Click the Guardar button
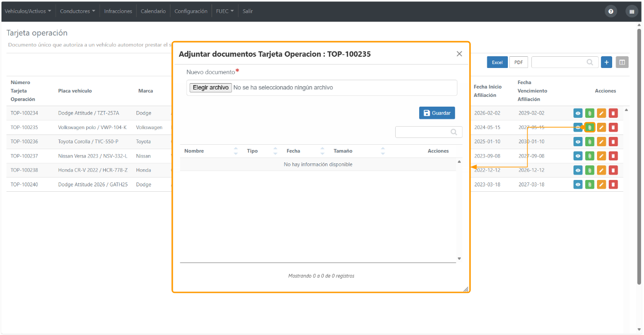This screenshot has height=335, width=644. pos(437,113)
